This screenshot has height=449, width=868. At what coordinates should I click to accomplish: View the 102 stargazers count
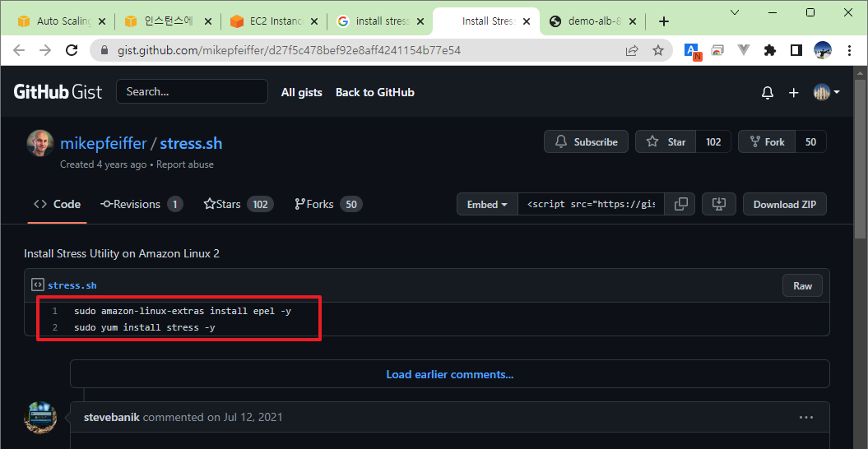[713, 141]
